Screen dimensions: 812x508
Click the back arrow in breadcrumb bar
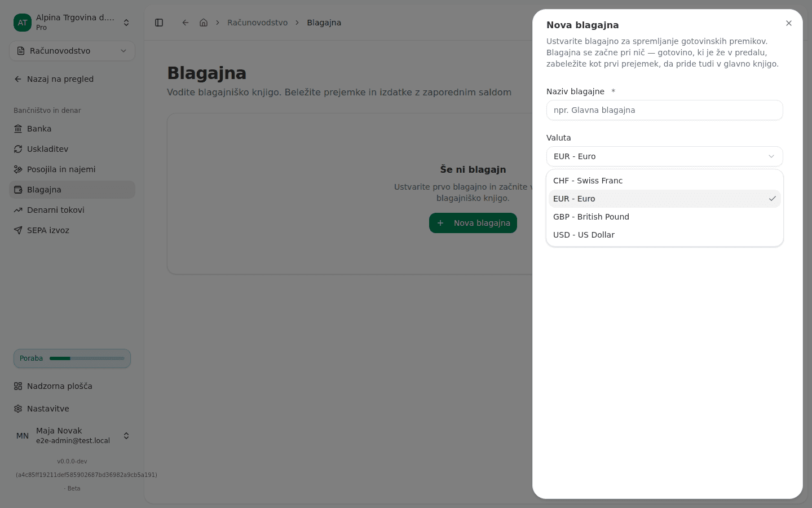[186, 23]
